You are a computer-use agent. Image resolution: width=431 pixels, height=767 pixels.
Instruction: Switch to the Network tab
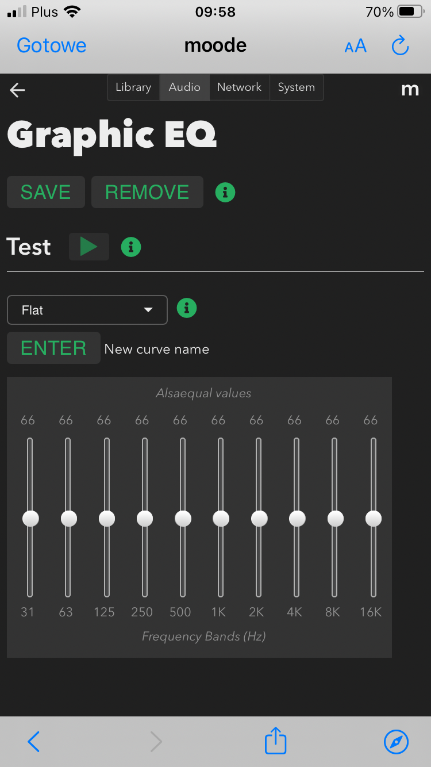coord(239,88)
